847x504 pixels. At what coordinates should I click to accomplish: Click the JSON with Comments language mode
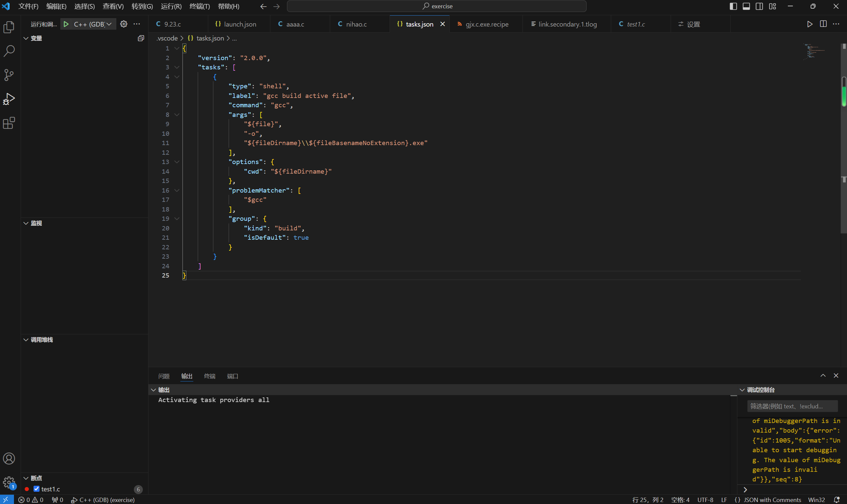[x=772, y=500]
